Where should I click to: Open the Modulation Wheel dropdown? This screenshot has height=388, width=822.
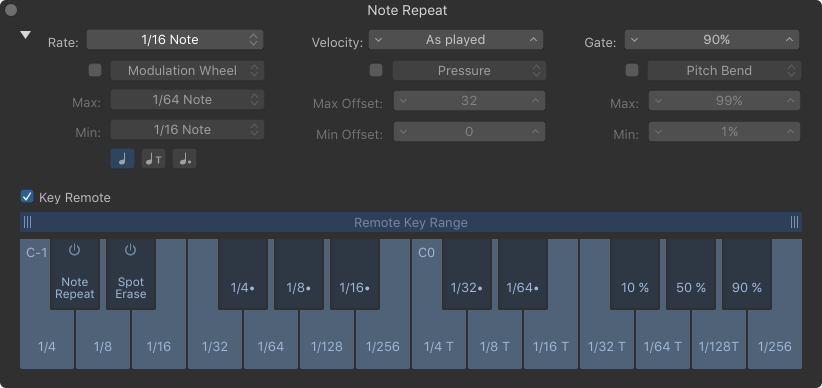coord(187,71)
